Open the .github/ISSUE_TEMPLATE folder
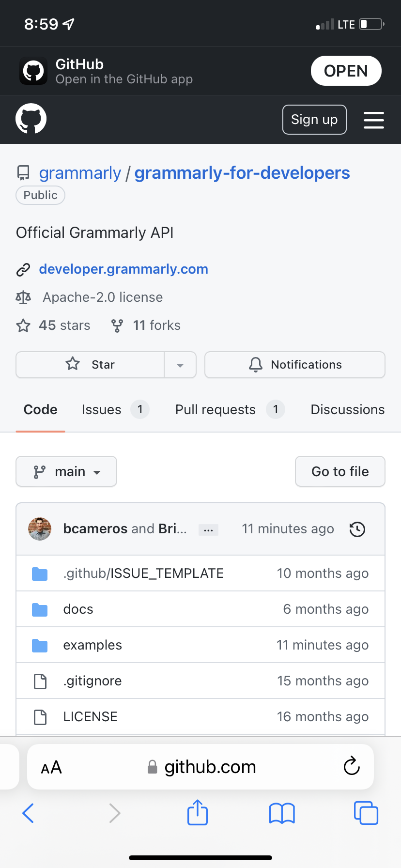 [x=143, y=573]
